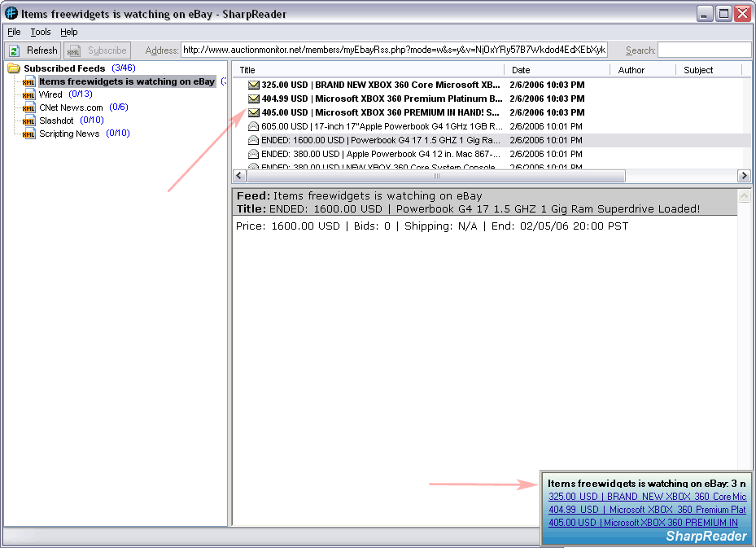The width and height of the screenshot is (756, 548).
Task: Open the Help menu
Action: click(69, 32)
